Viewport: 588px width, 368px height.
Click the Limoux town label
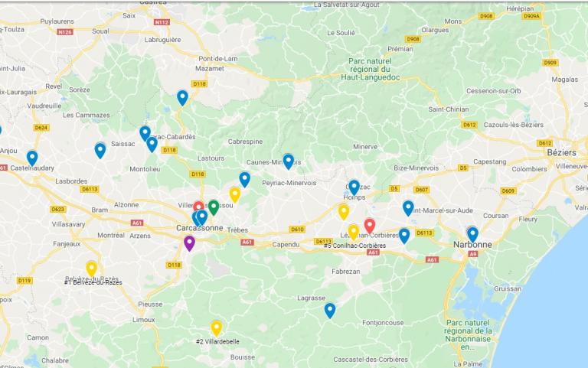144,320
